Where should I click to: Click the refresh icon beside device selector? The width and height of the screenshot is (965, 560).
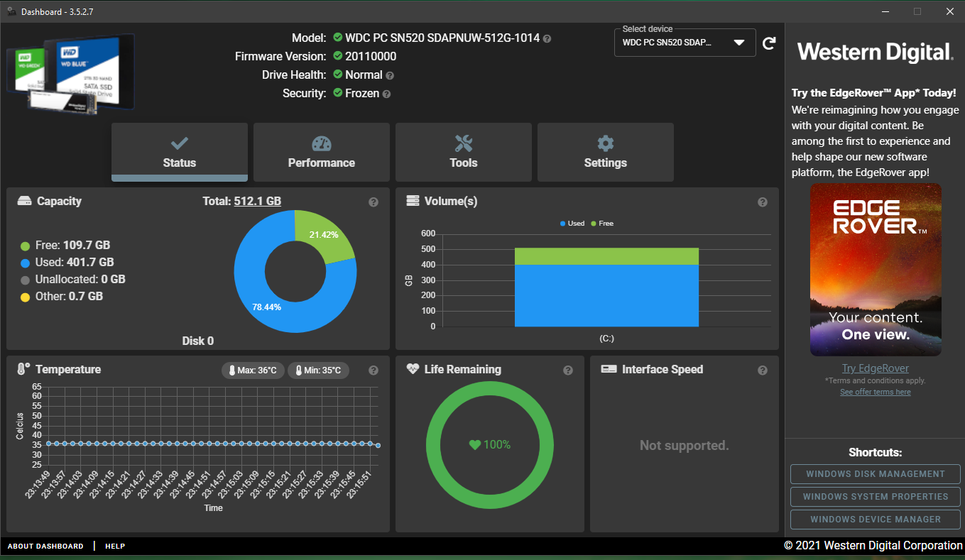point(769,43)
